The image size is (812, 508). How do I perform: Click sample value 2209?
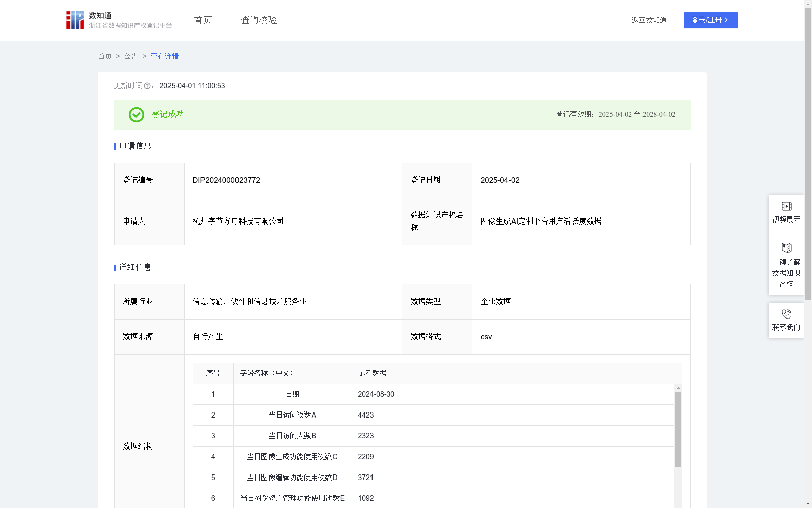click(366, 457)
